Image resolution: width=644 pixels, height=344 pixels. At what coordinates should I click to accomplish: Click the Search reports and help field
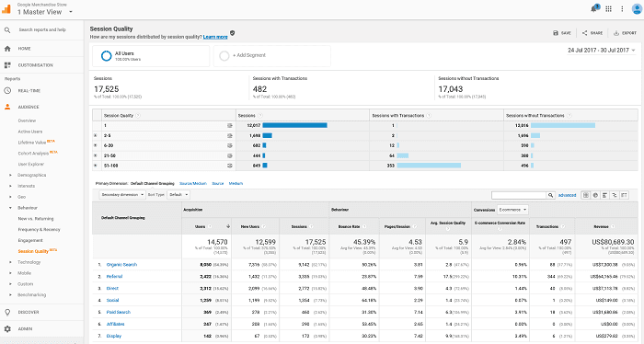(42, 30)
